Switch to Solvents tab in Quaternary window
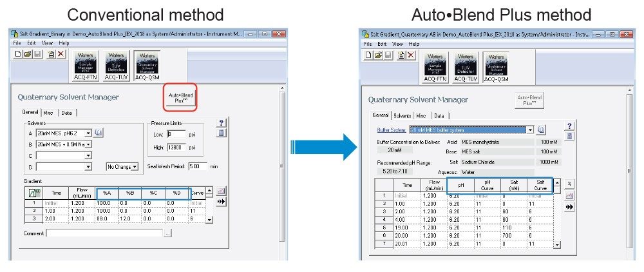 coord(402,116)
